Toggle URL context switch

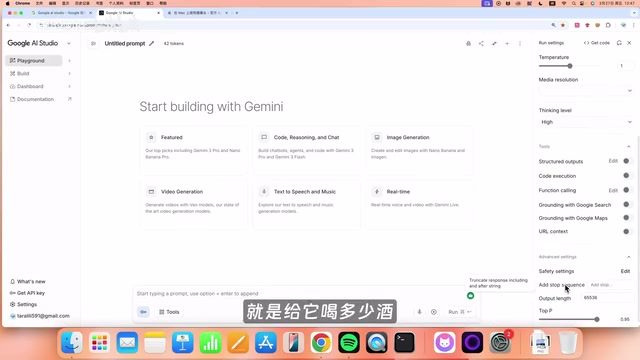628,231
